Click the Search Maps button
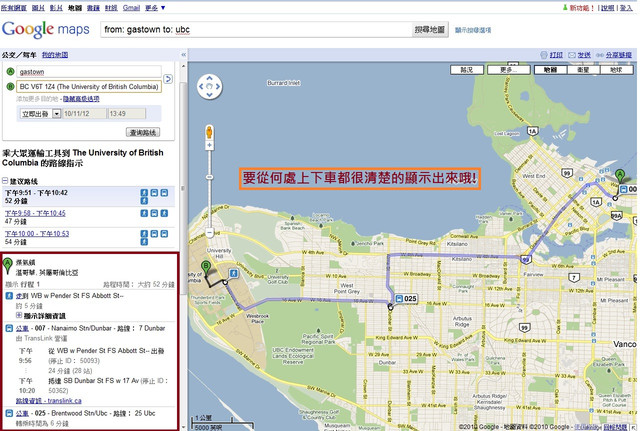This screenshot has height=431, width=640. point(430,29)
